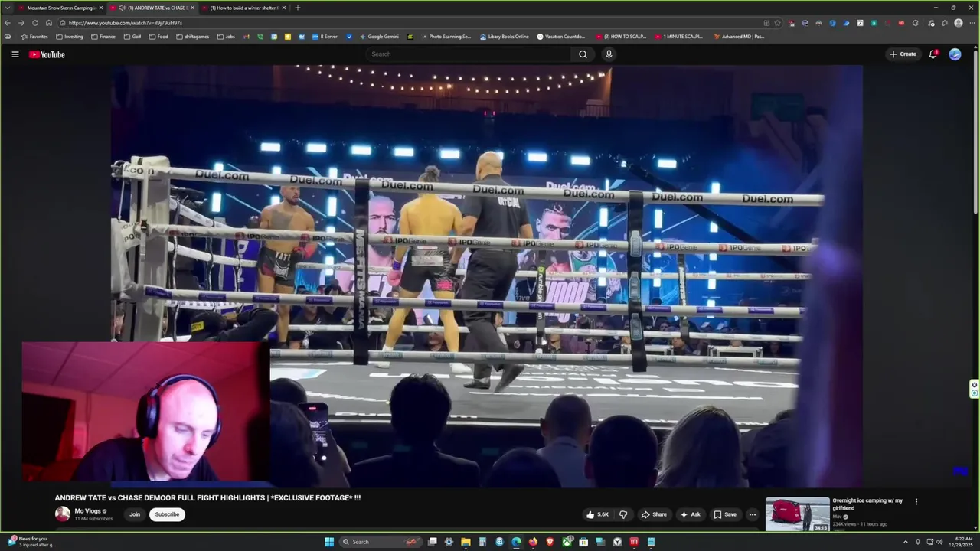Open the Create dropdown button

point(903,54)
